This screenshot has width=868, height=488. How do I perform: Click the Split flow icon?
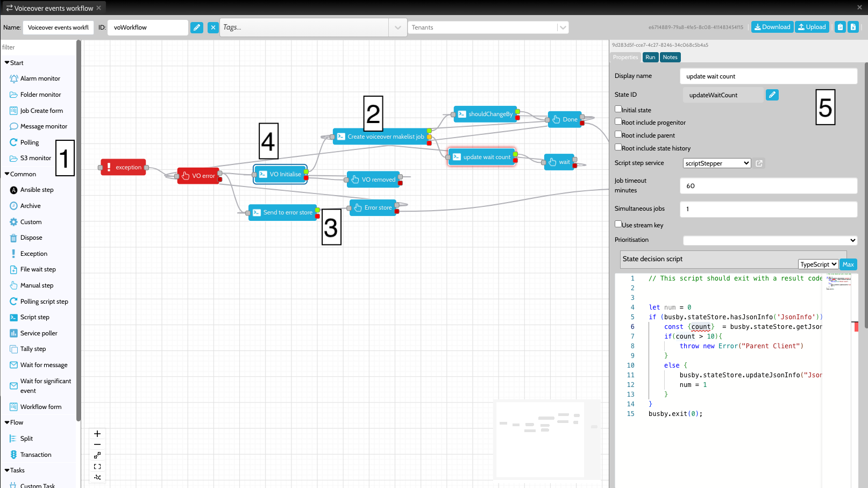(14, 439)
